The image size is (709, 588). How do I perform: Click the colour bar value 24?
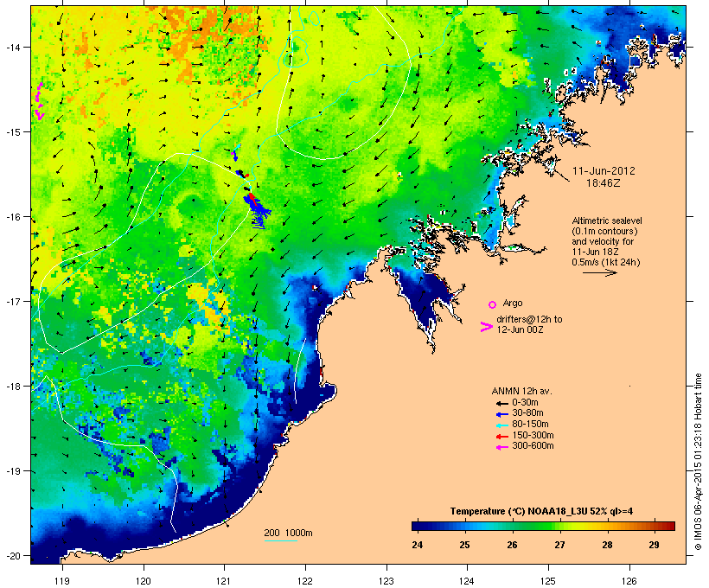pos(418,545)
